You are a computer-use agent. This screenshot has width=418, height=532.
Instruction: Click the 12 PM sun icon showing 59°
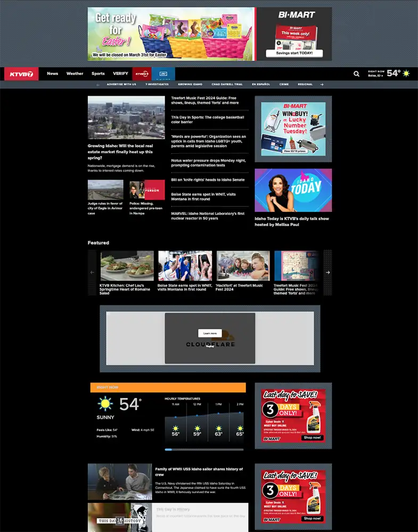click(197, 428)
